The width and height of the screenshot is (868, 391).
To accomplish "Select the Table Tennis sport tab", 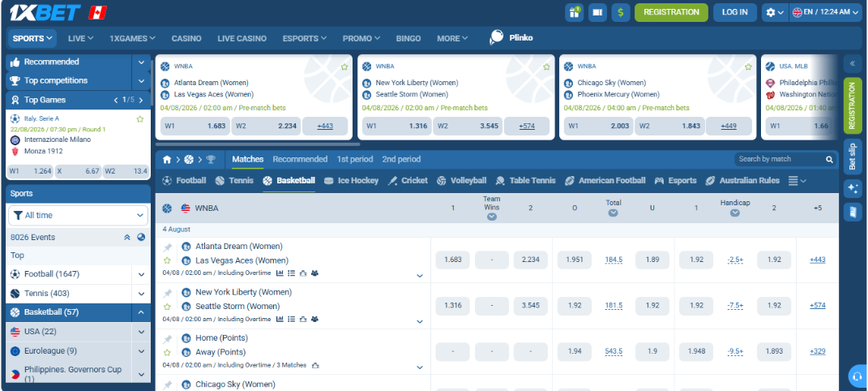I will click(526, 181).
